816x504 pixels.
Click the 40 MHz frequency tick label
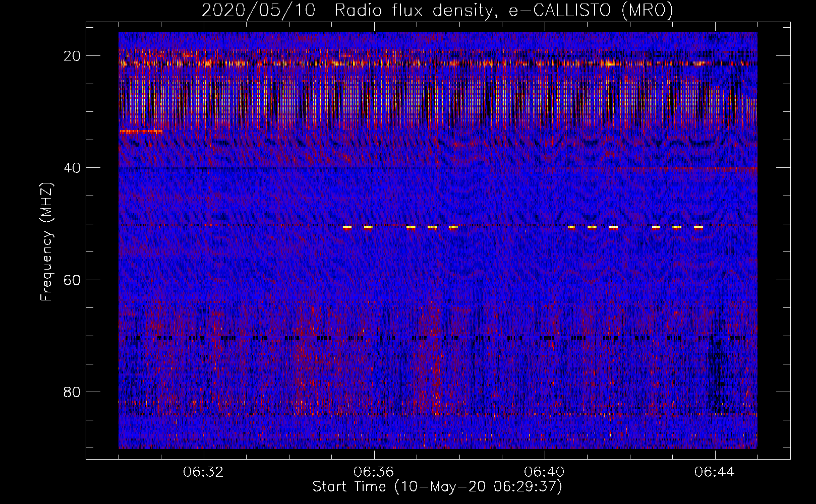(x=72, y=168)
